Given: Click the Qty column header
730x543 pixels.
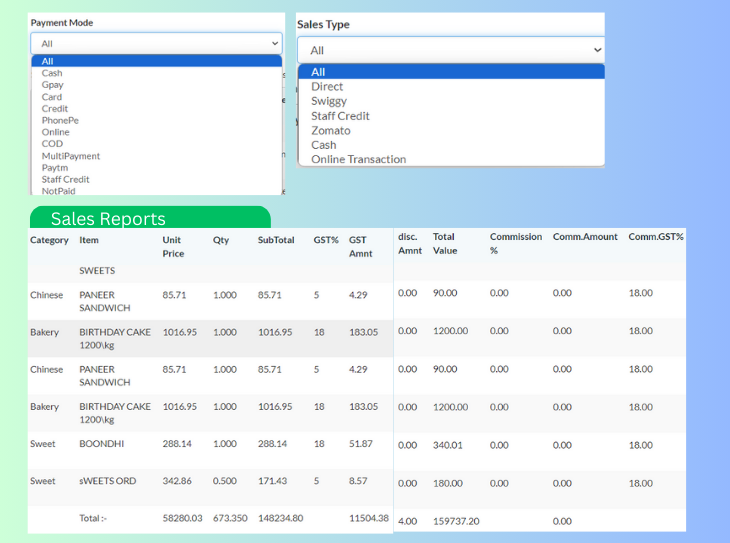Looking at the screenshot, I should coord(221,240).
